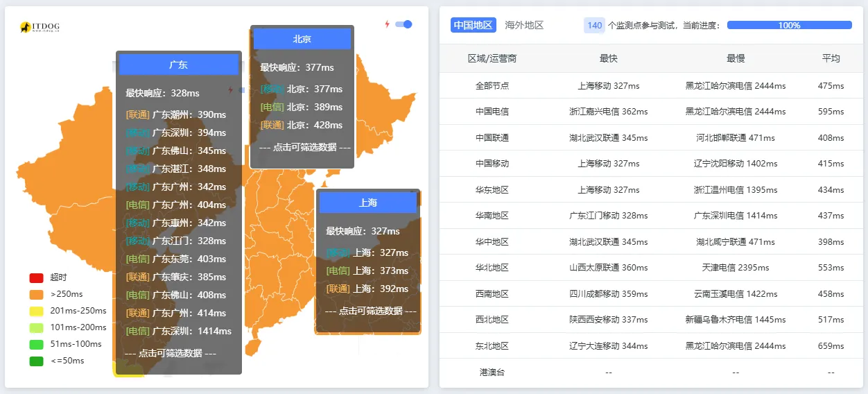Click the 140 monitoring points badge
Viewport: 868px width, 394px height.
click(x=594, y=25)
